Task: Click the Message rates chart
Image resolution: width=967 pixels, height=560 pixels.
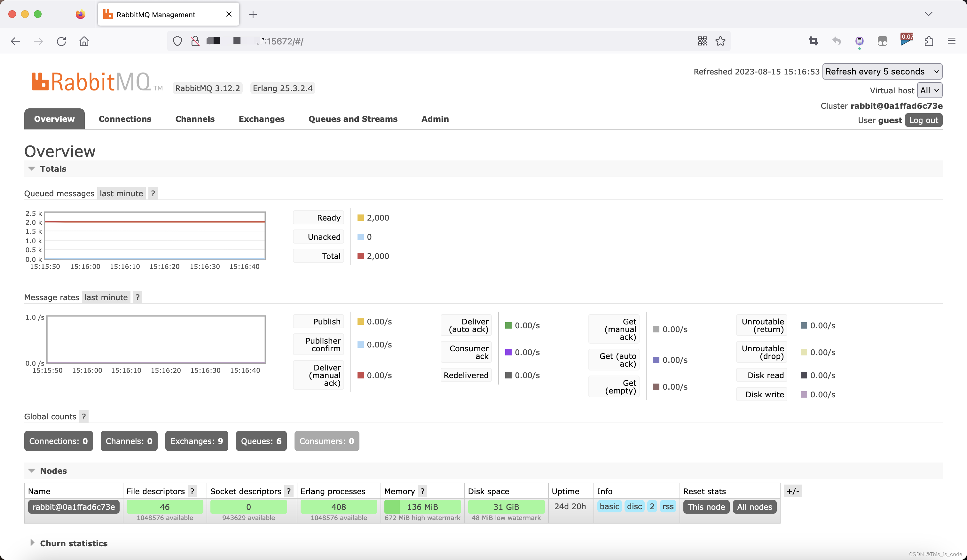Action: [x=156, y=339]
